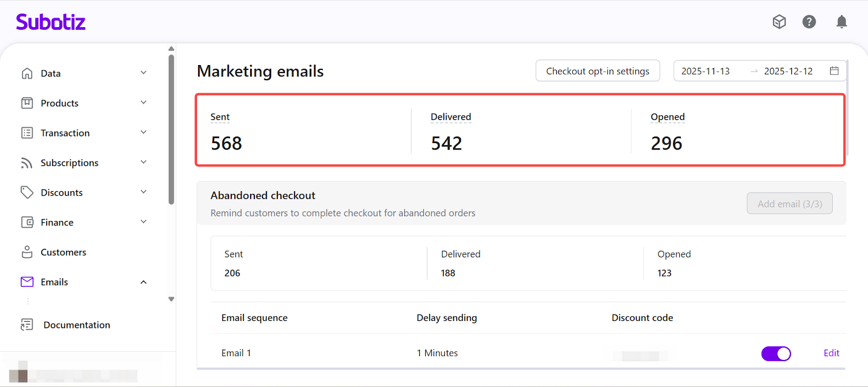Click Checkout opt-in settings button
The height and width of the screenshot is (387, 868).
(x=597, y=71)
